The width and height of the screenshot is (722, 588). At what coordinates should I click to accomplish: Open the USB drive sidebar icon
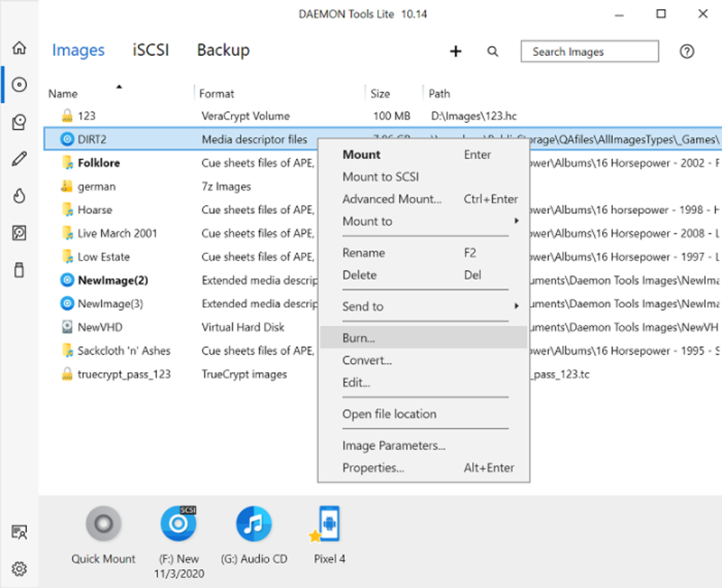tap(19, 270)
